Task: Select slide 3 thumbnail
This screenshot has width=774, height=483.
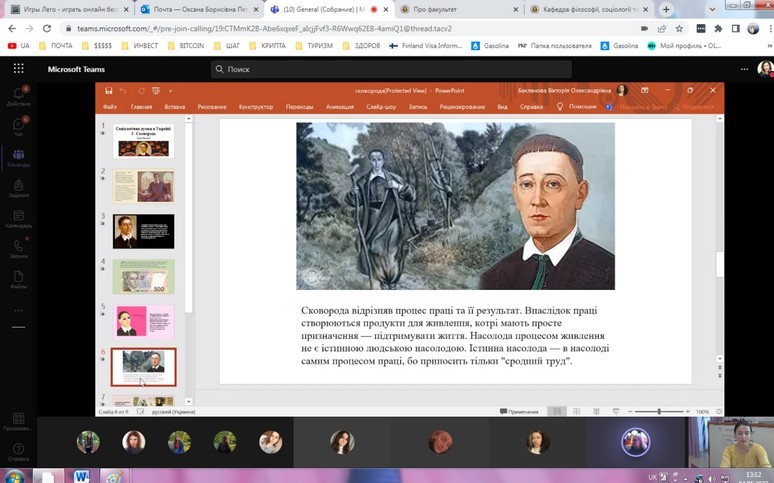Action: (143, 231)
